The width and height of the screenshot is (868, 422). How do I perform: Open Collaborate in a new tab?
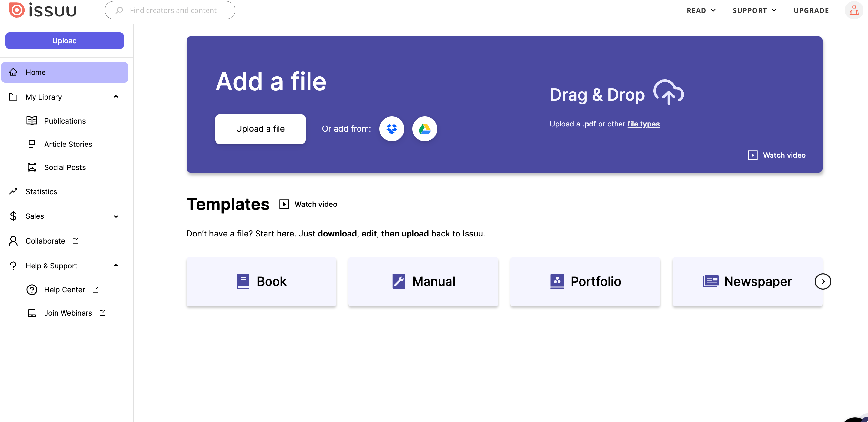[x=45, y=241]
